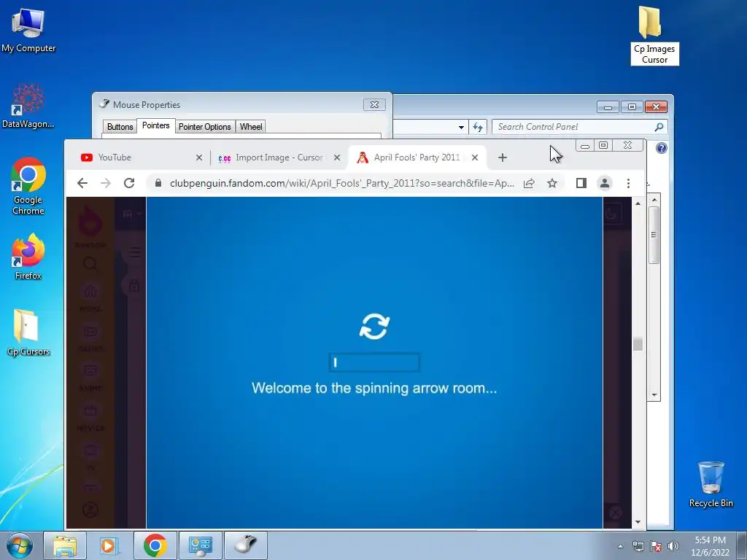Click Chrome page scrollbar thumb

(638, 344)
